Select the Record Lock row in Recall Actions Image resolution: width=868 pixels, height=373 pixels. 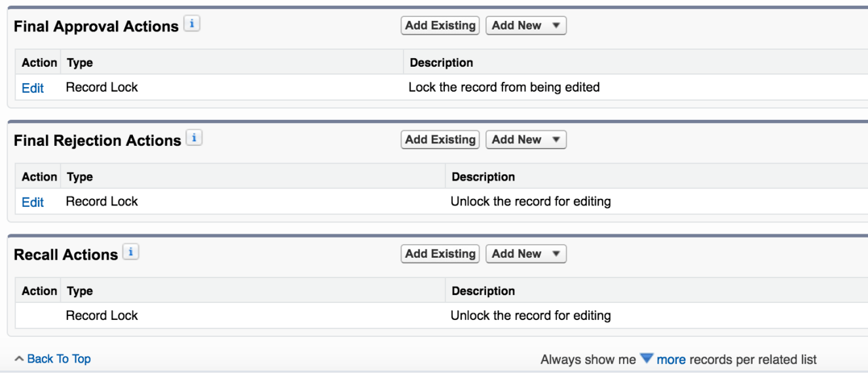[102, 315]
